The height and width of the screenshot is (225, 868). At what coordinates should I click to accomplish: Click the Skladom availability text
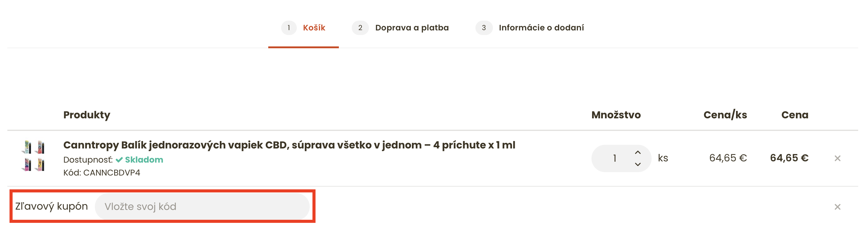click(x=144, y=160)
